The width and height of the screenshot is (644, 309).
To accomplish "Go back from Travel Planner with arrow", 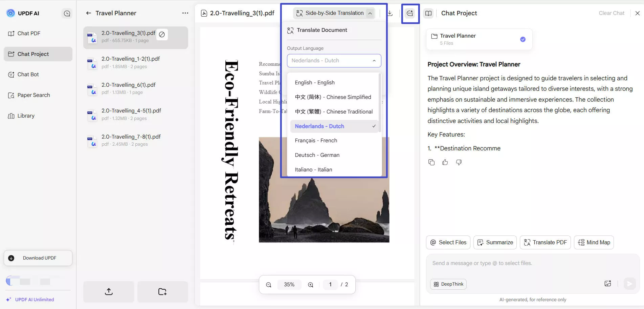I will (x=89, y=13).
